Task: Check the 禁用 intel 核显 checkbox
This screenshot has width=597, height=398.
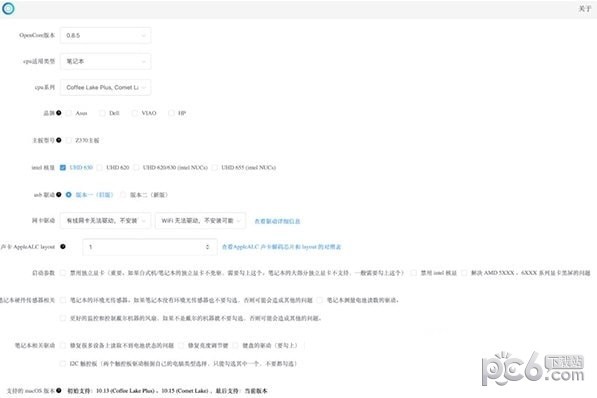Action: click(413, 273)
